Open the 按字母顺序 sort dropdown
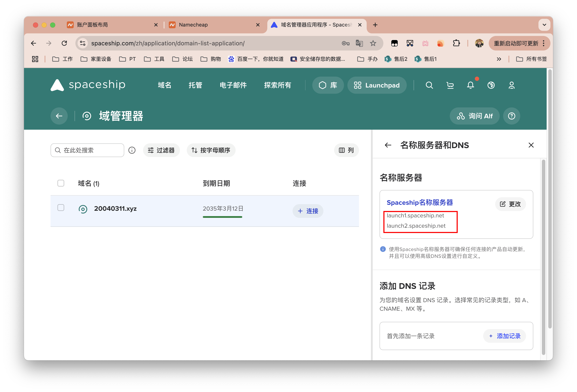The width and height of the screenshot is (577, 392). click(211, 150)
